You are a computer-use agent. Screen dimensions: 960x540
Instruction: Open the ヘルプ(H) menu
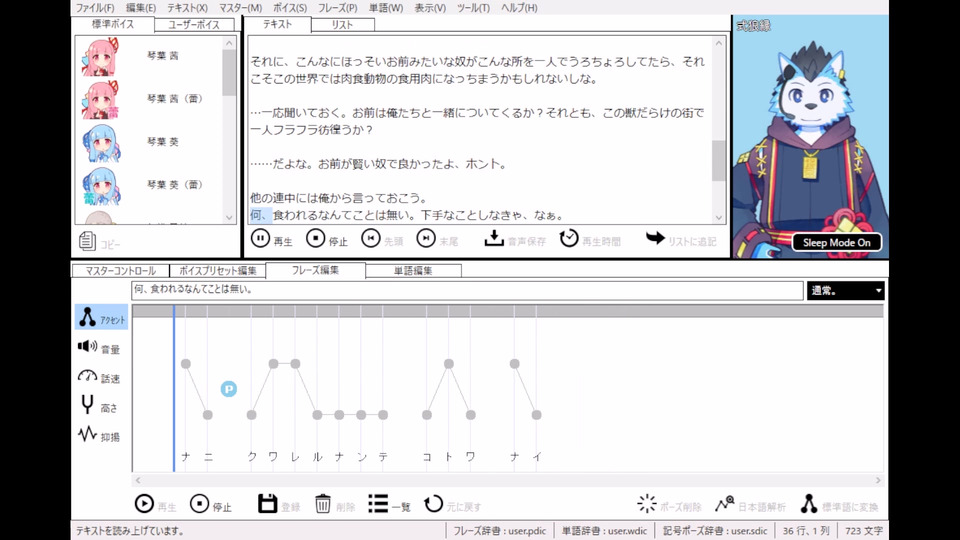(519, 8)
